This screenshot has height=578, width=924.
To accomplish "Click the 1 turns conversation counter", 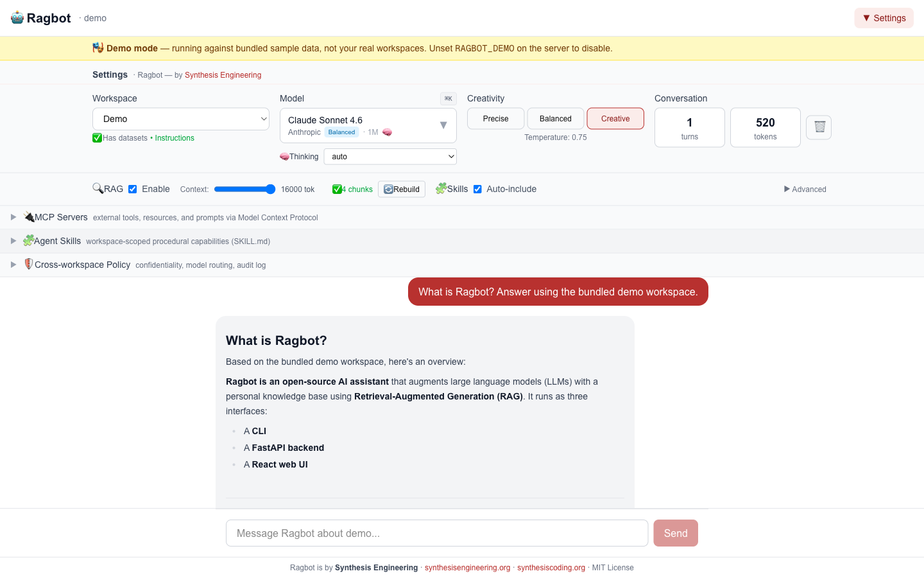I will (x=690, y=128).
